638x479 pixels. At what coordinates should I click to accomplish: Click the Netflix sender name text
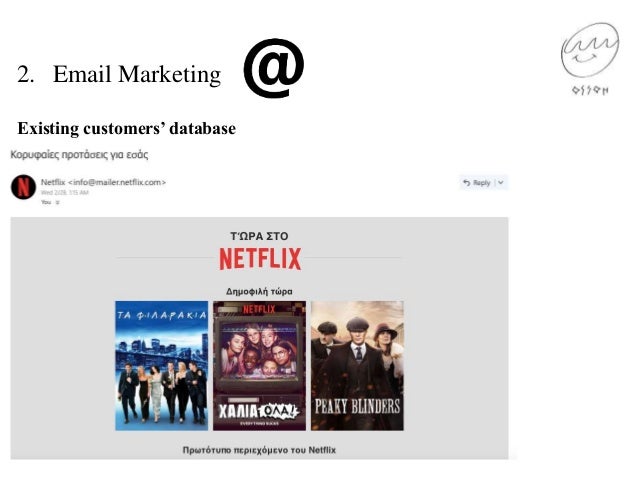(x=53, y=182)
